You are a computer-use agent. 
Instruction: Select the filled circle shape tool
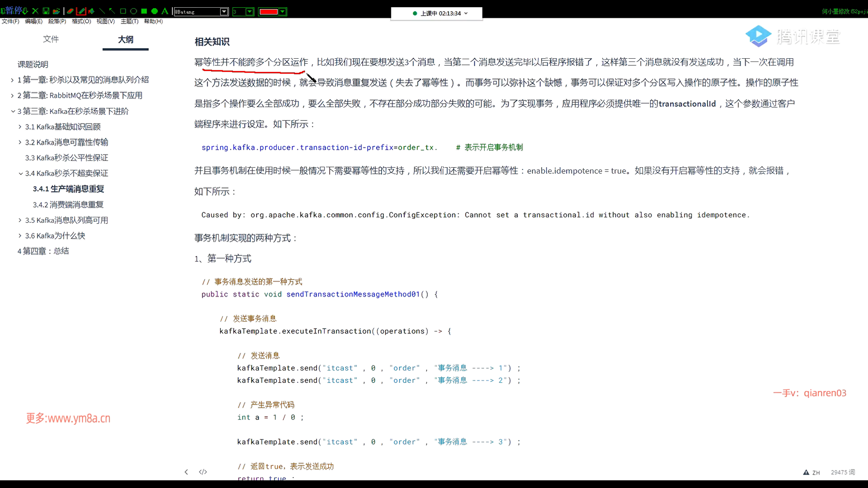pyautogui.click(x=155, y=11)
